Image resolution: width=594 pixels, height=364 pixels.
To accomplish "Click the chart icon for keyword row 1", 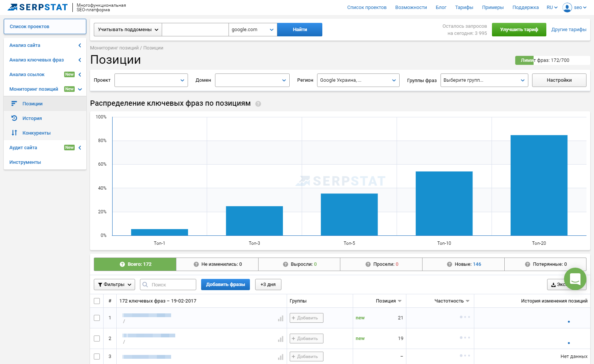I will click(280, 318).
